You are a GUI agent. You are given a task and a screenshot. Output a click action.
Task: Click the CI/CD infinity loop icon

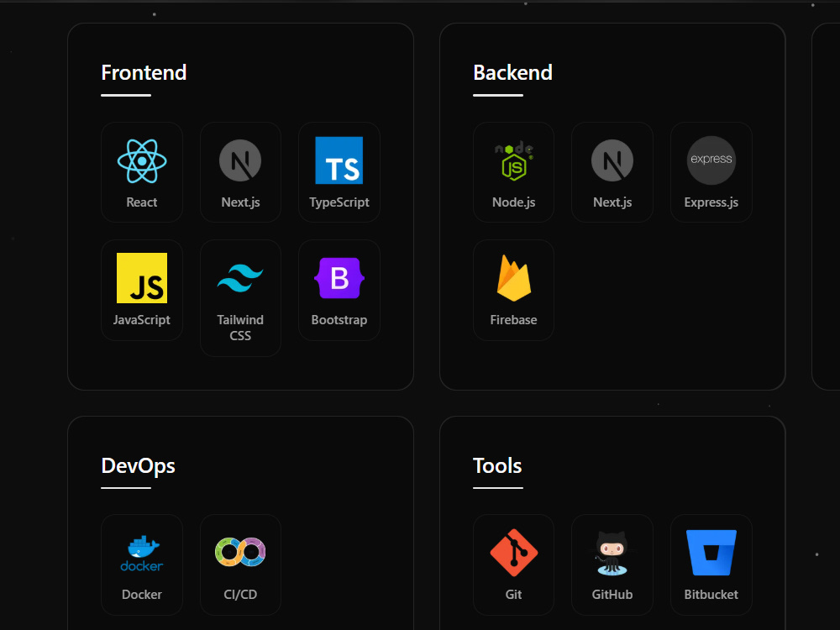pos(240,553)
